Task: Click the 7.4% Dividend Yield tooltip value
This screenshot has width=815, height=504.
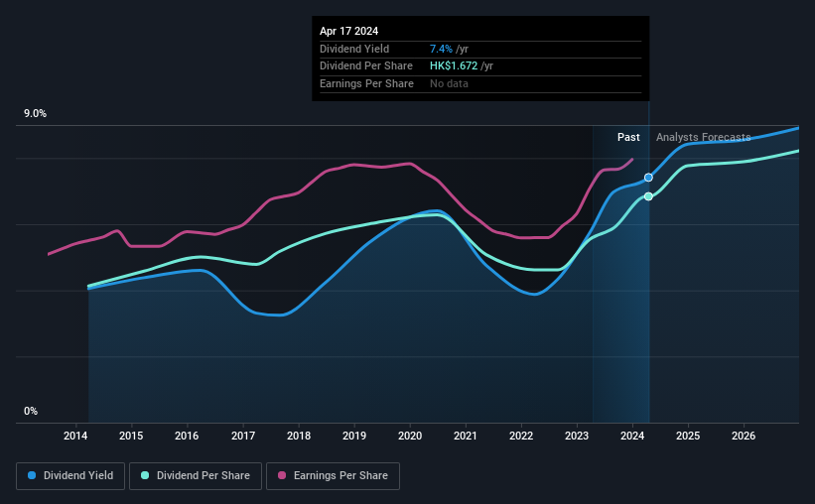Action: pyautogui.click(x=441, y=49)
